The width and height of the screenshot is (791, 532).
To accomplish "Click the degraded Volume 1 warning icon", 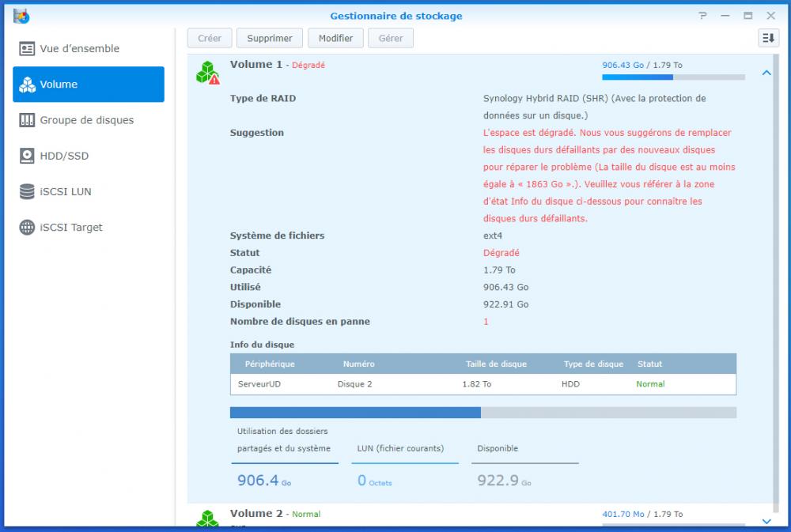I will (207, 73).
